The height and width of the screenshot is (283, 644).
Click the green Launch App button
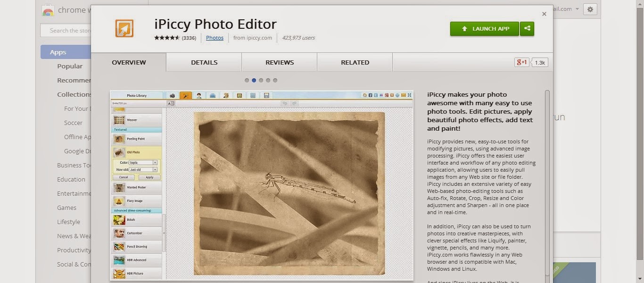click(485, 29)
